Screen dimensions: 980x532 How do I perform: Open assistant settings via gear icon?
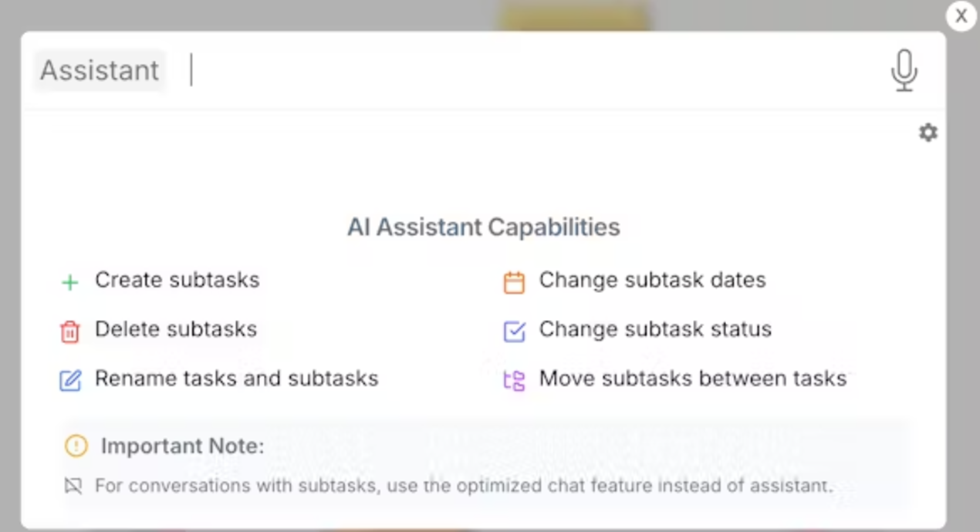[928, 133]
